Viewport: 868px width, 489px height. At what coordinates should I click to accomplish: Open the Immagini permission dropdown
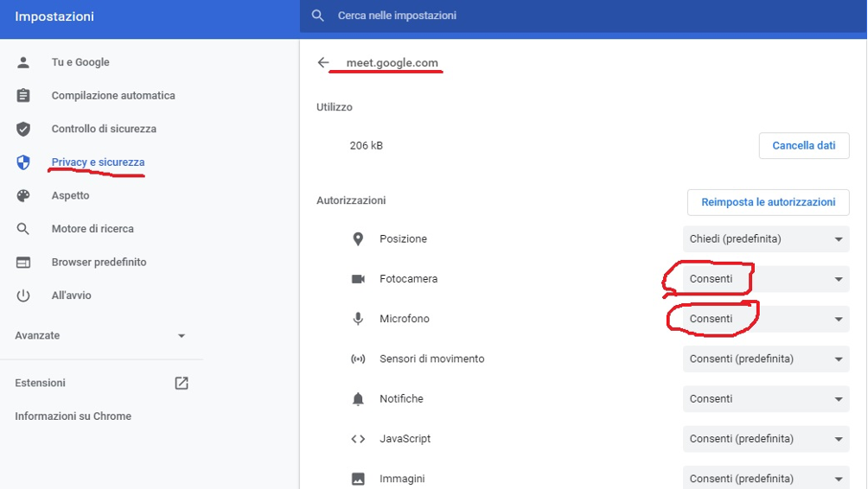[x=766, y=477]
